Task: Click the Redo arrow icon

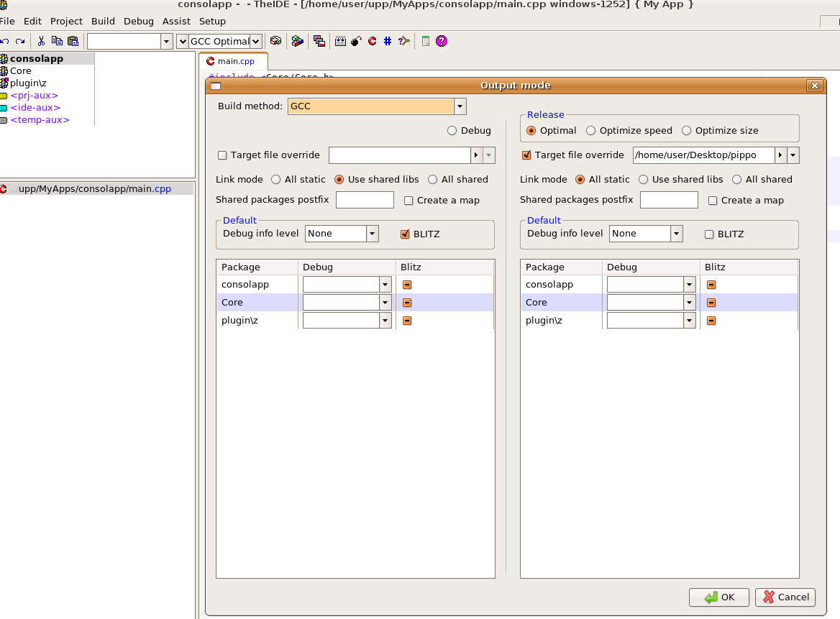Action: click(20, 41)
